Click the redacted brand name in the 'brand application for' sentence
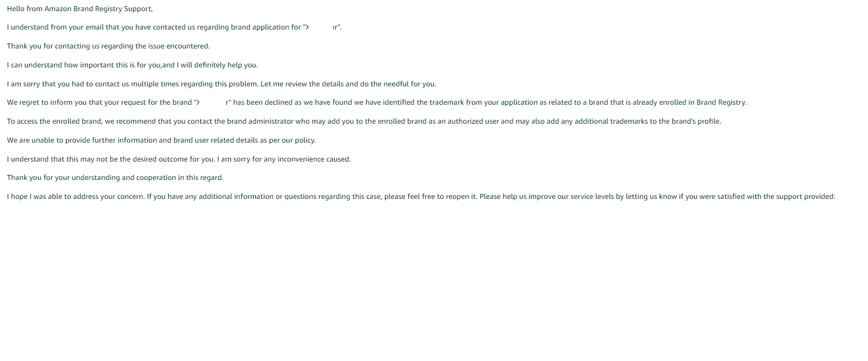 322,27
